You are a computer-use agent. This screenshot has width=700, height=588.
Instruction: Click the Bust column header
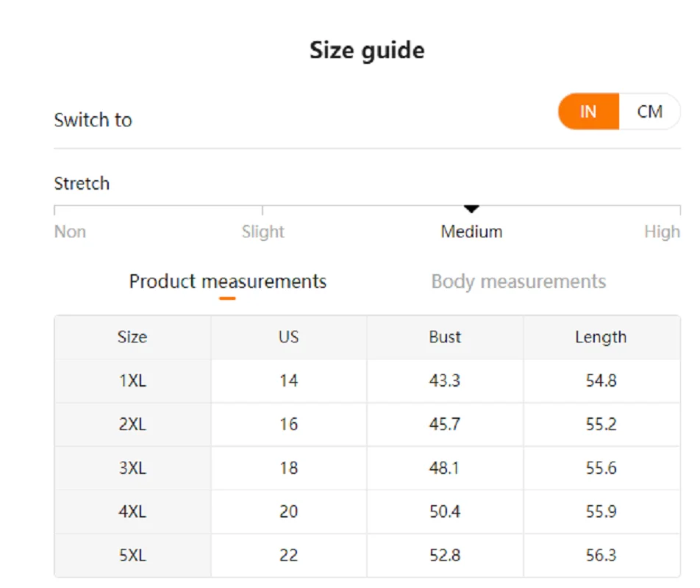[445, 337]
